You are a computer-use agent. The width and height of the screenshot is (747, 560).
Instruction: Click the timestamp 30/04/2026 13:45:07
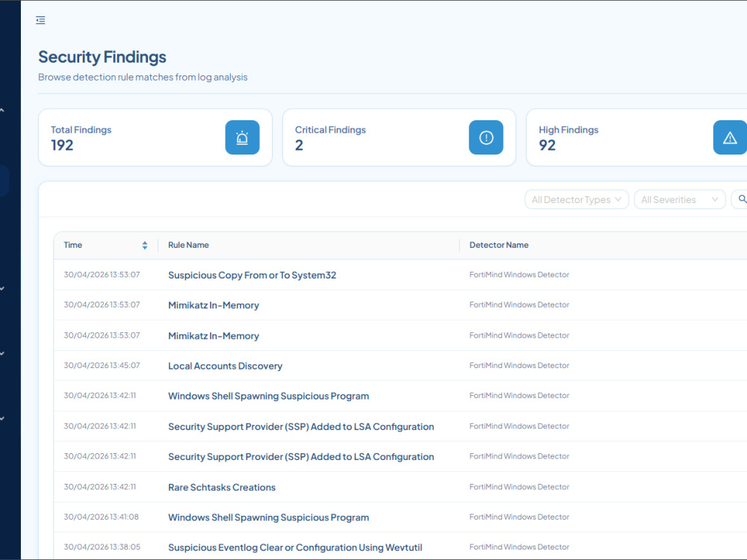(x=102, y=365)
